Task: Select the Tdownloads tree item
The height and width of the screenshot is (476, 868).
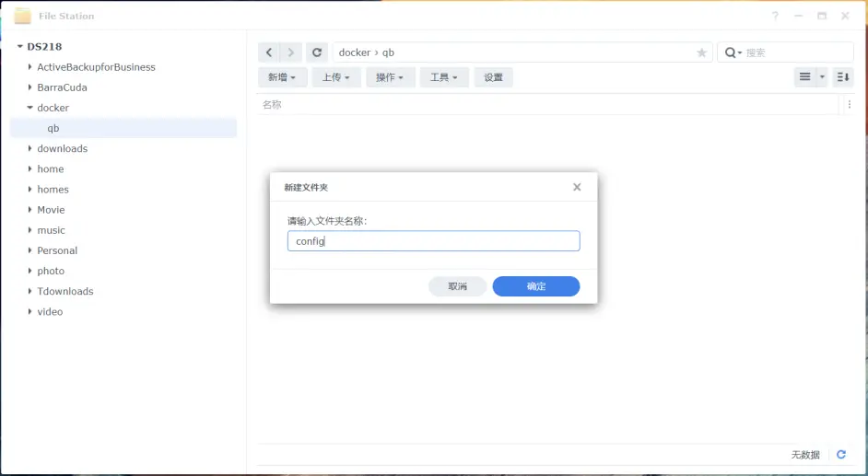Action: pos(65,291)
